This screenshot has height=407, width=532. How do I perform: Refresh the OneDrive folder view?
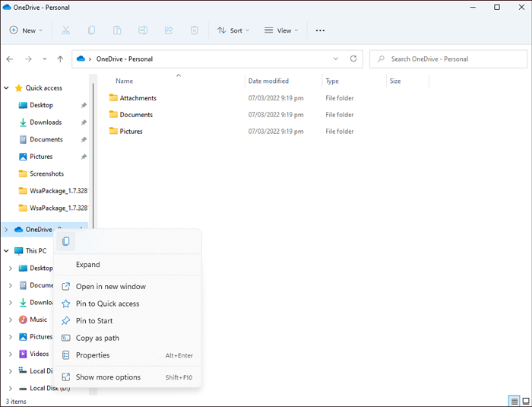pos(353,59)
